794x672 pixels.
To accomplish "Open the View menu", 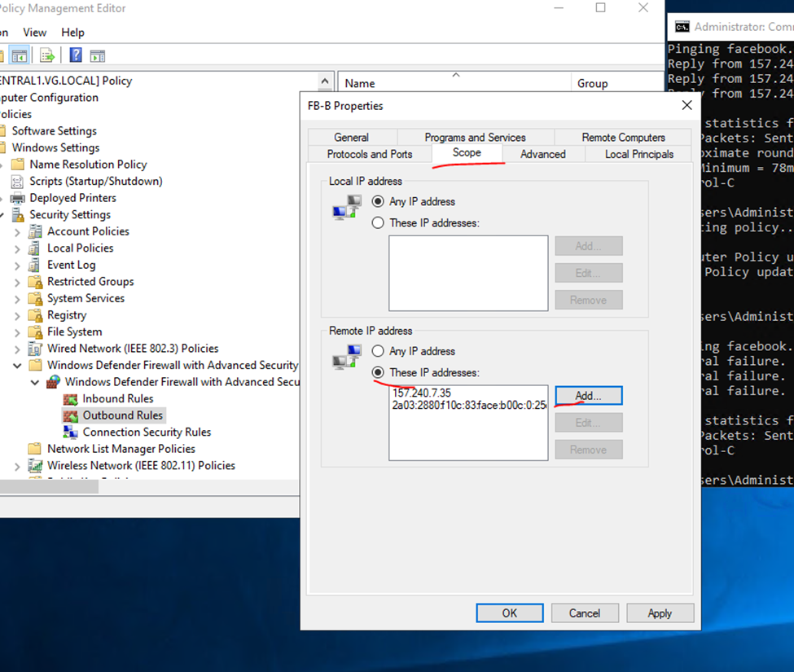I will tap(35, 33).
